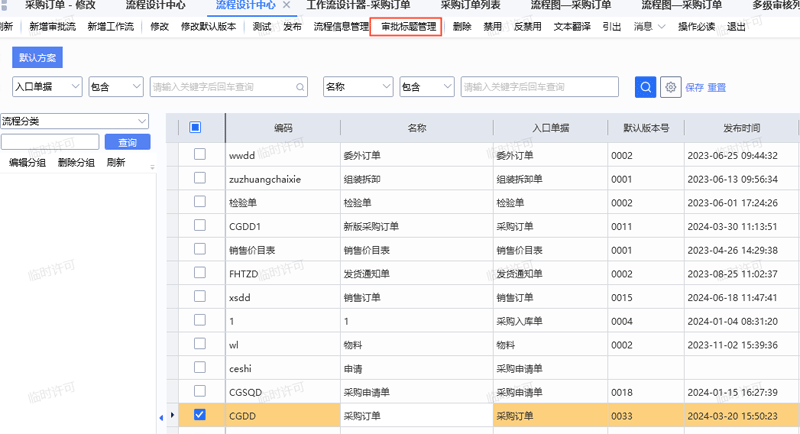Screen dimensions: 800x434
Task: Click the blue 查询 button
Action: (128, 142)
